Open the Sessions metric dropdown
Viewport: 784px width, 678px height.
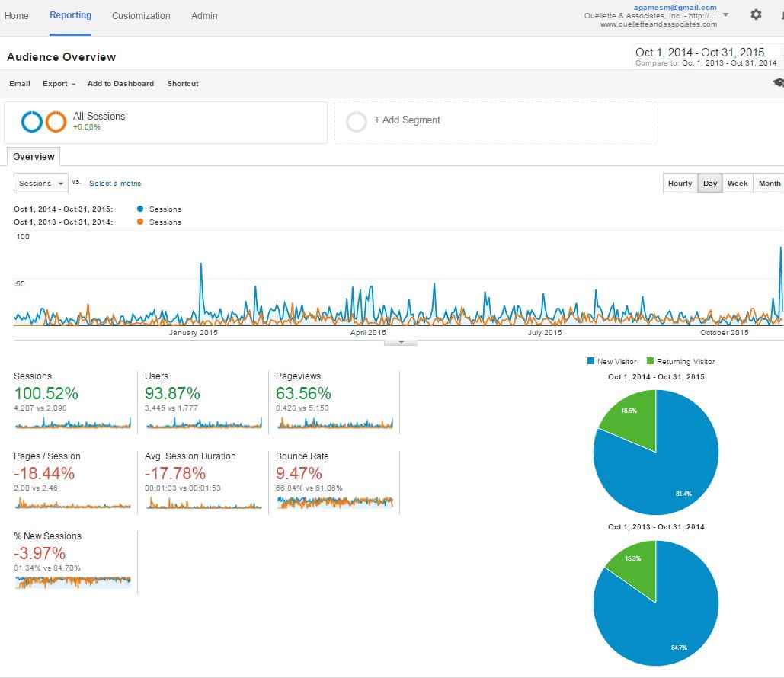[40, 184]
